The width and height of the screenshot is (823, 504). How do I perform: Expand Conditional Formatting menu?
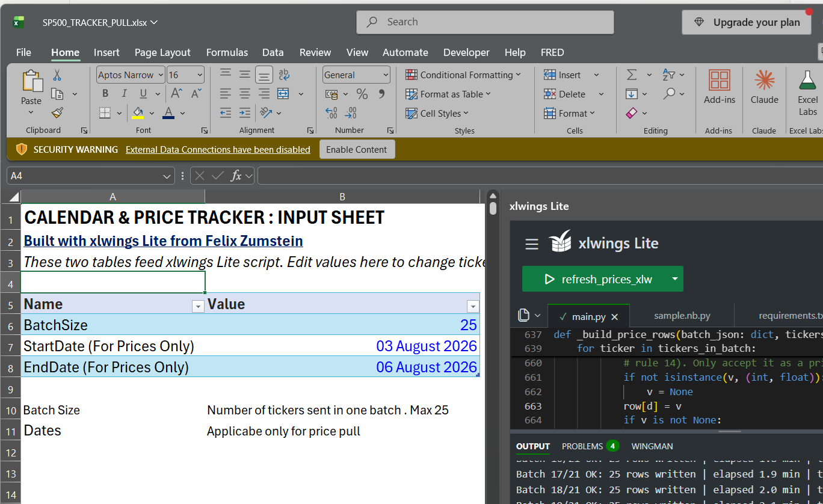click(463, 75)
